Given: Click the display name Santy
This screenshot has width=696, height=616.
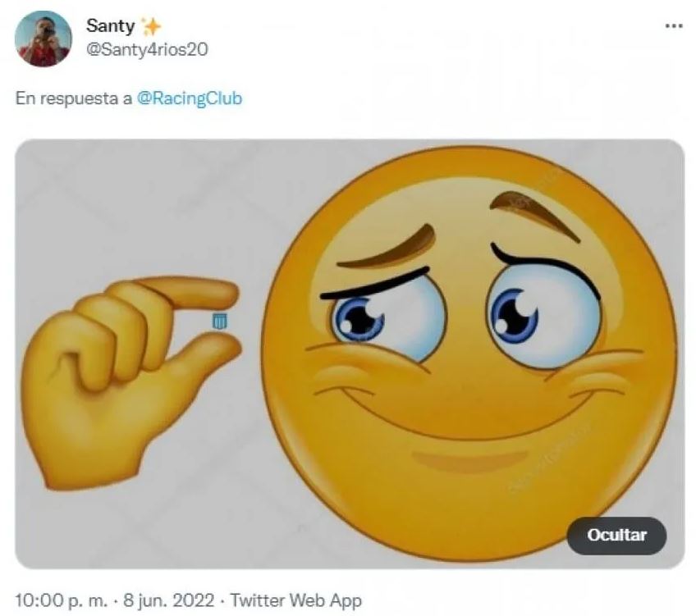Looking at the screenshot, I should (x=110, y=25).
